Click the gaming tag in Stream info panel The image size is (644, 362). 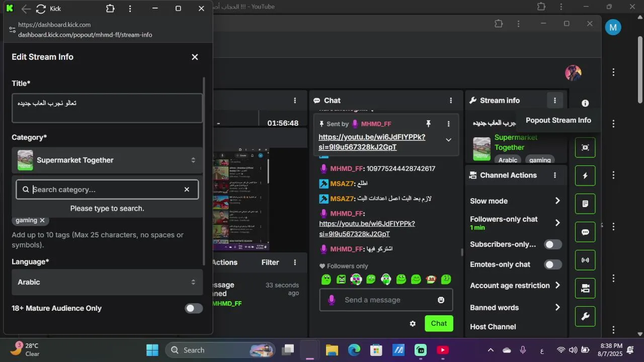[x=540, y=160]
